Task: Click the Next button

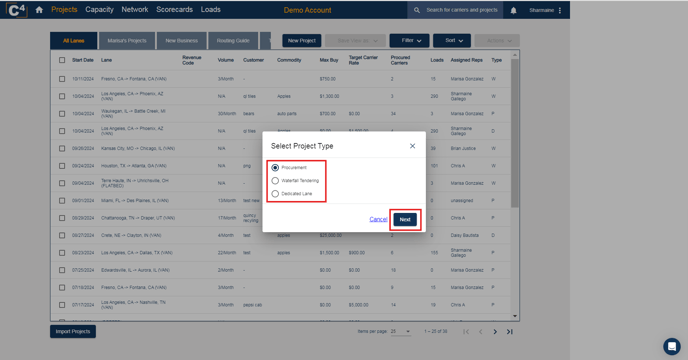Action: point(405,220)
